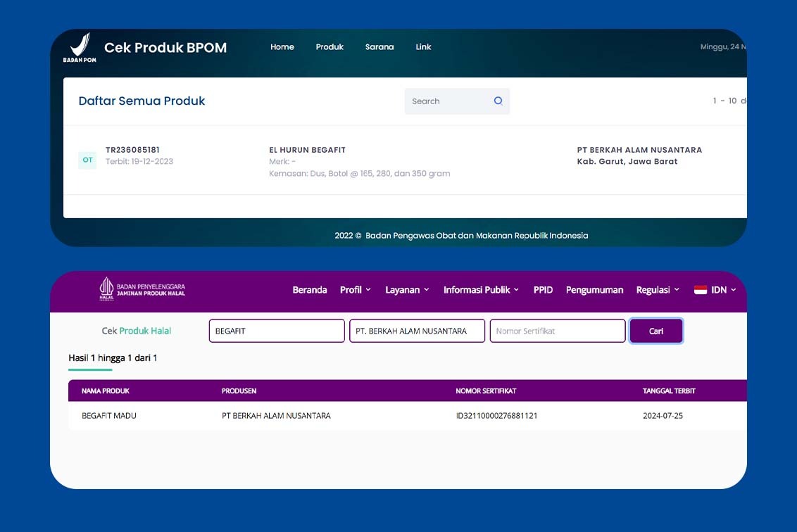The image size is (797, 532).
Task: Click the Badan POM logo
Action: tap(80, 47)
